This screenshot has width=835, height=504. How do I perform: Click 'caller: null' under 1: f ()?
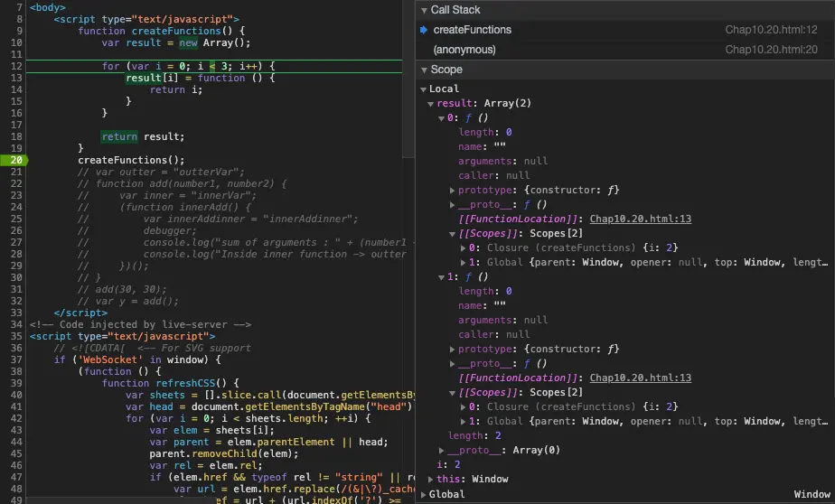[493, 335]
